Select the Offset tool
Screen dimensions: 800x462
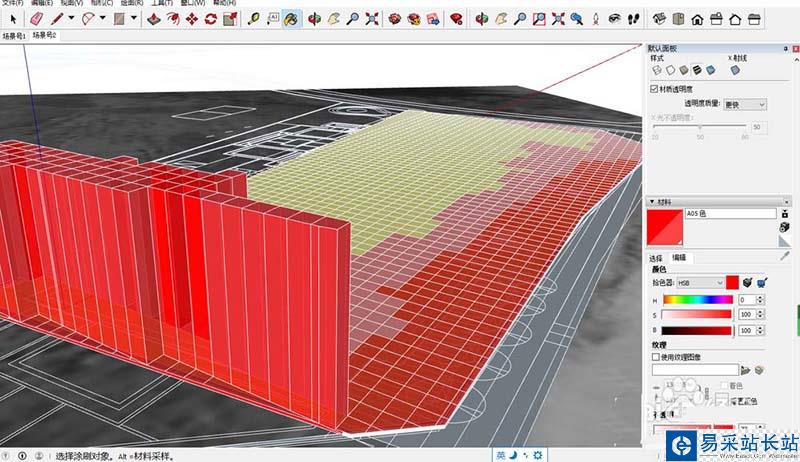coord(173,19)
